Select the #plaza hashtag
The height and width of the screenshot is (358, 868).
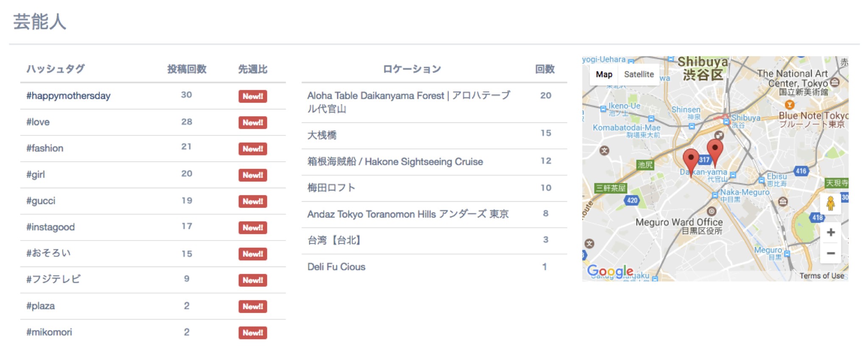(40, 306)
